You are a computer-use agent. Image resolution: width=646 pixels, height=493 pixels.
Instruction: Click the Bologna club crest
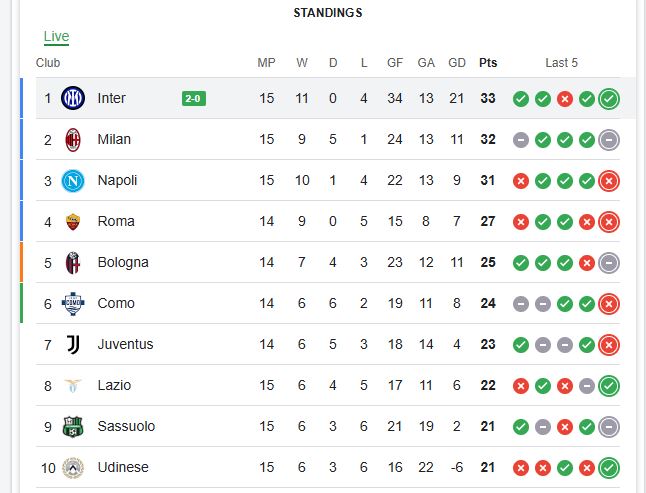(x=73, y=262)
